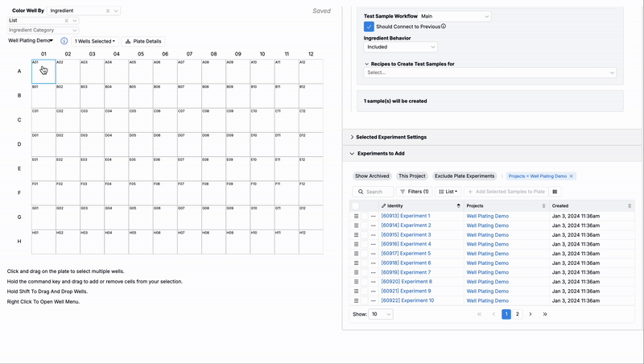Check the row checkbox for Experiment 3
Screen dimensions: 644x364
[364, 235]
